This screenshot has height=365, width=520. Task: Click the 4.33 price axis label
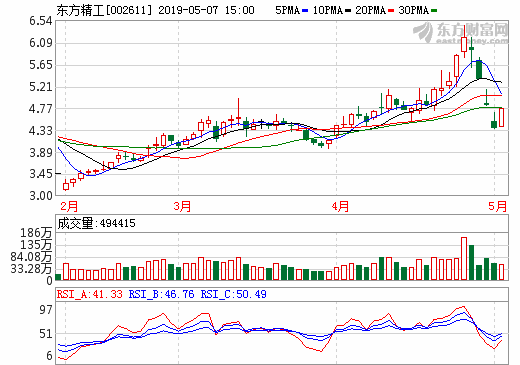[41, 131]
